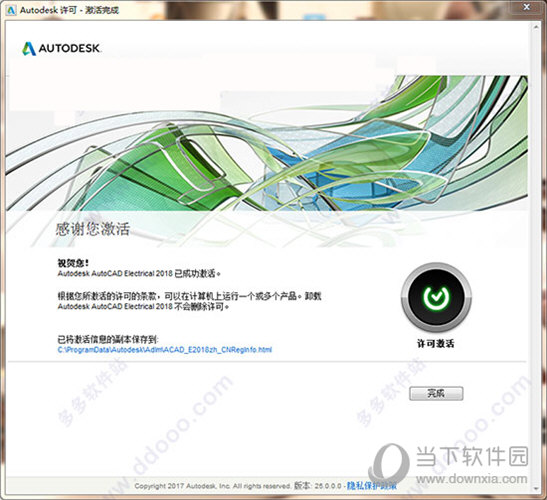Select the 感谢您激活 heading text

(x=93, y=229)
